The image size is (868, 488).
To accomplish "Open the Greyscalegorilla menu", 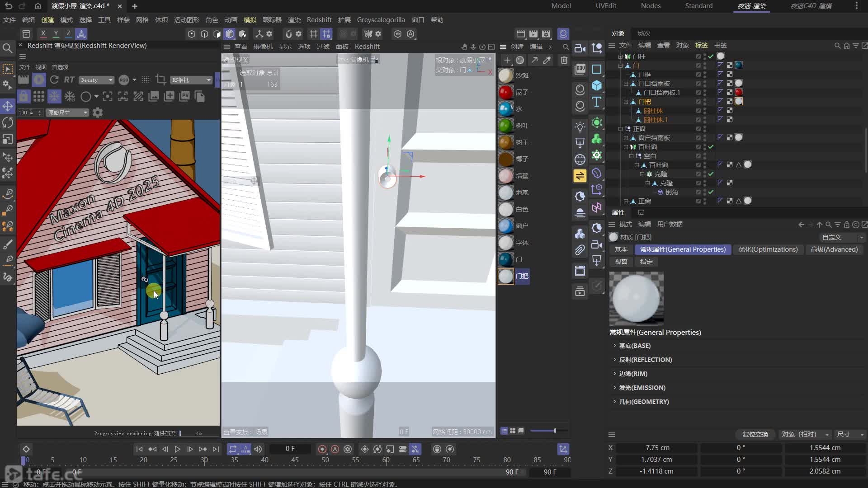I will click(x=381, y=20).
